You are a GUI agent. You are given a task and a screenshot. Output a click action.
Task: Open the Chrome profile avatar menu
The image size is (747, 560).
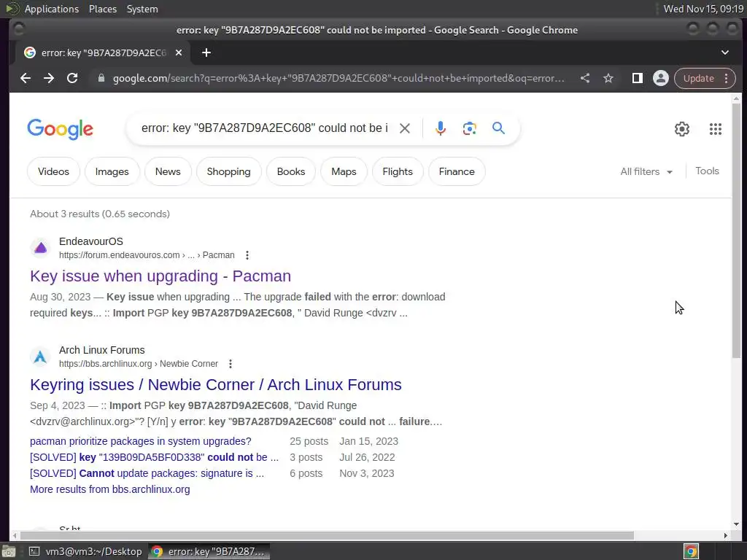point(661,78)
